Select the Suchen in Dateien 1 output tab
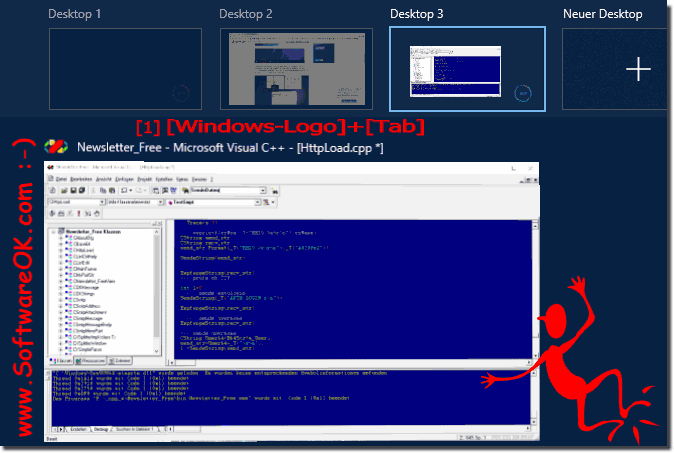 pyautogui.click(x=133, y=429)
